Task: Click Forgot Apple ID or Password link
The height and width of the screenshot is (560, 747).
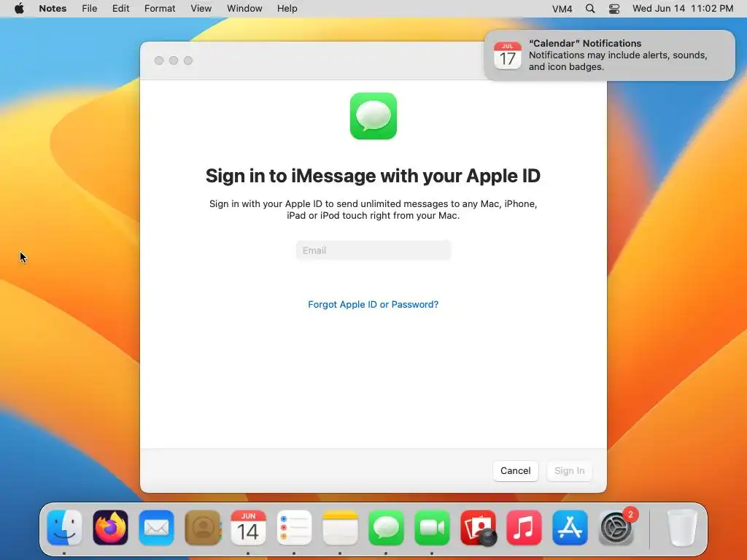Action: click(373, 304)
